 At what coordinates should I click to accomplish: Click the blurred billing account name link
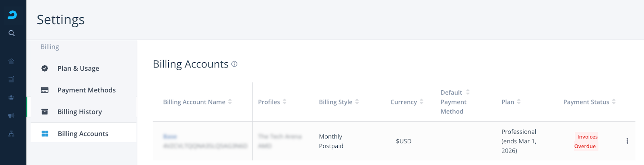click(170, 136)
